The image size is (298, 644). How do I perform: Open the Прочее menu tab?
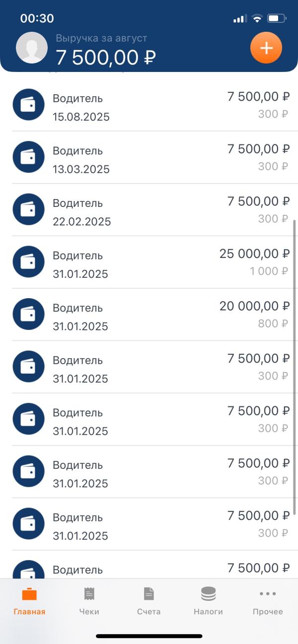tap(268, 601)
